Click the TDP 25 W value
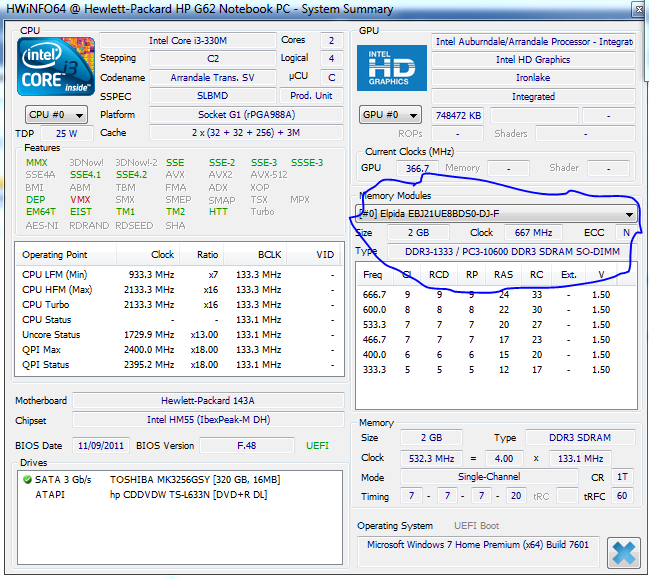The image size is (649, 580). (x=67, y=133)
